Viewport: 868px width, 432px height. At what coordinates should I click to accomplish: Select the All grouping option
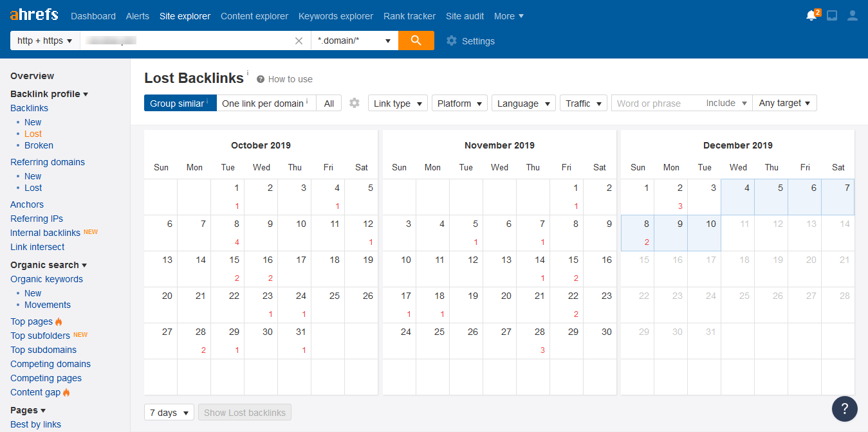(329, 103)
